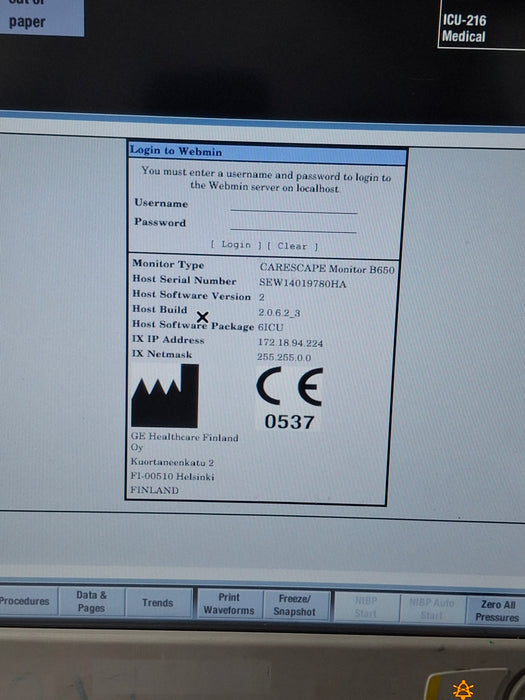Click the Host Serial Number label

pyautogui.click(x=184, y=280)
